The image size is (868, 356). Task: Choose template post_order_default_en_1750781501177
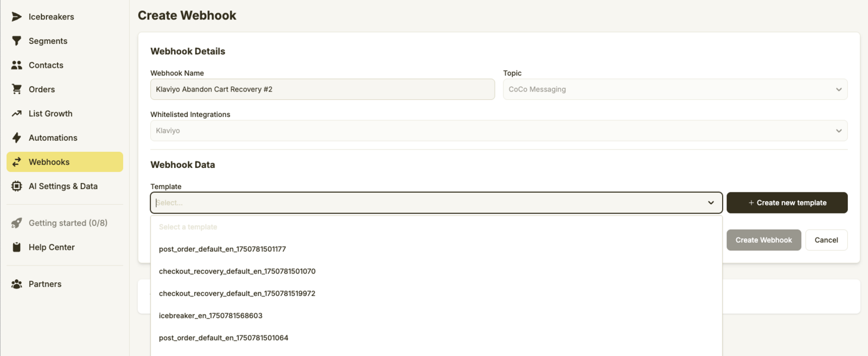222,249
